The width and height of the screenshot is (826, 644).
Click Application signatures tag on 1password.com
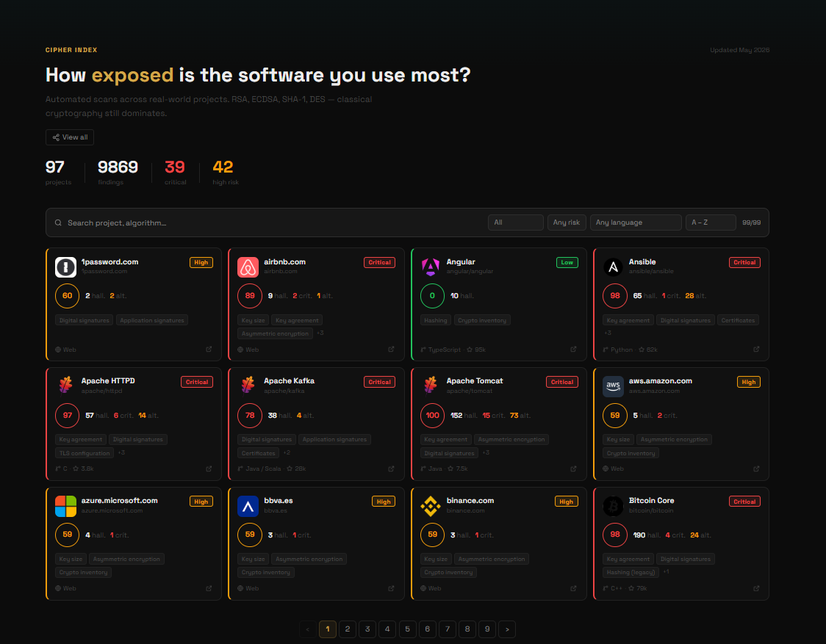[151, 320]
